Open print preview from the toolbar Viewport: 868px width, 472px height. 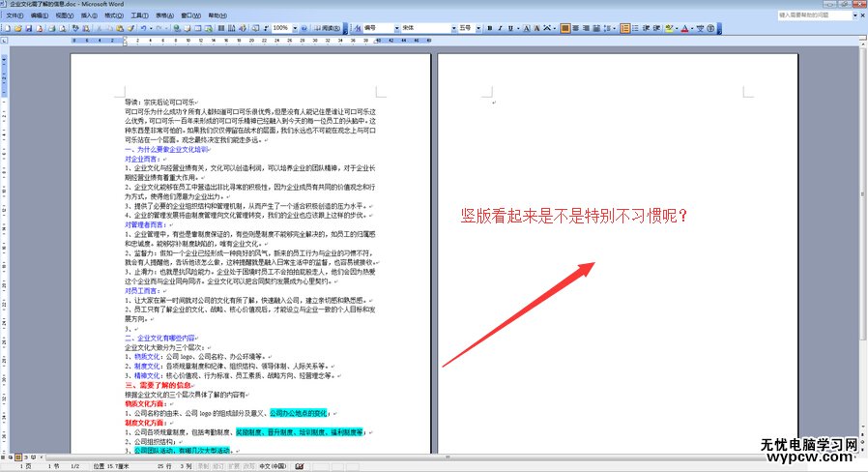62,28
